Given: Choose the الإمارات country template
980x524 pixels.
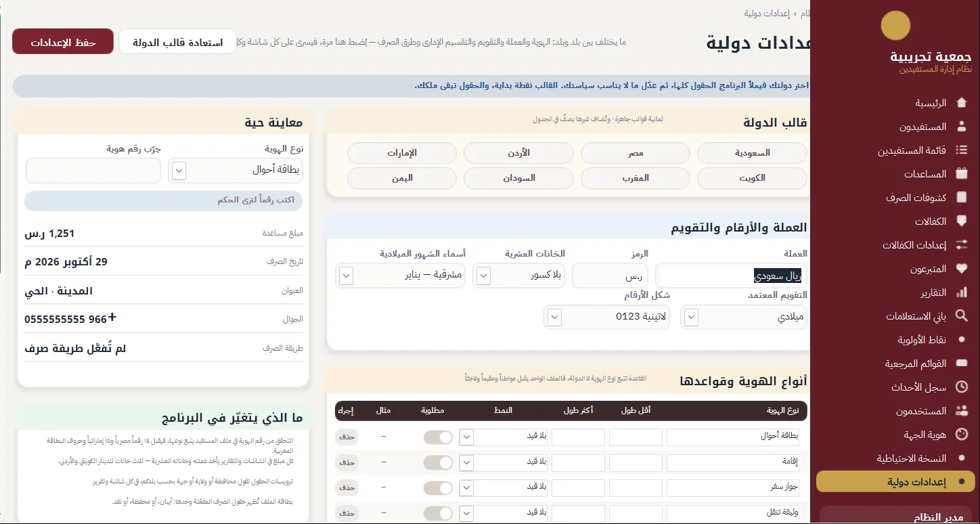Looking at the screenshot, I should (402, 153).
